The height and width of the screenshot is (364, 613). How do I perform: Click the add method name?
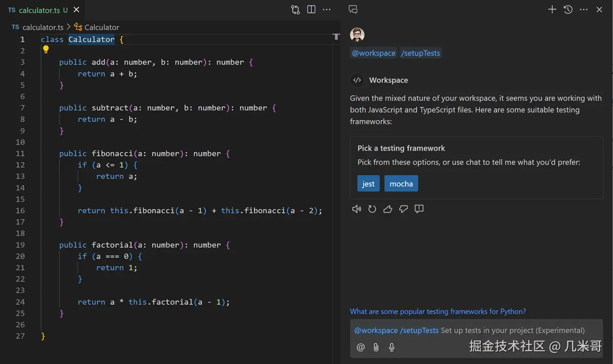[x=99, y=62]
